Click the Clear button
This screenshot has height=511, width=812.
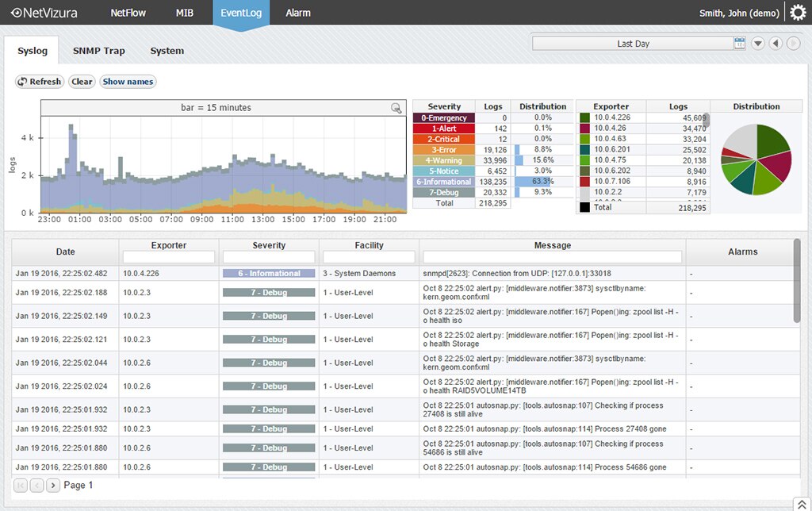pos(82,82)
